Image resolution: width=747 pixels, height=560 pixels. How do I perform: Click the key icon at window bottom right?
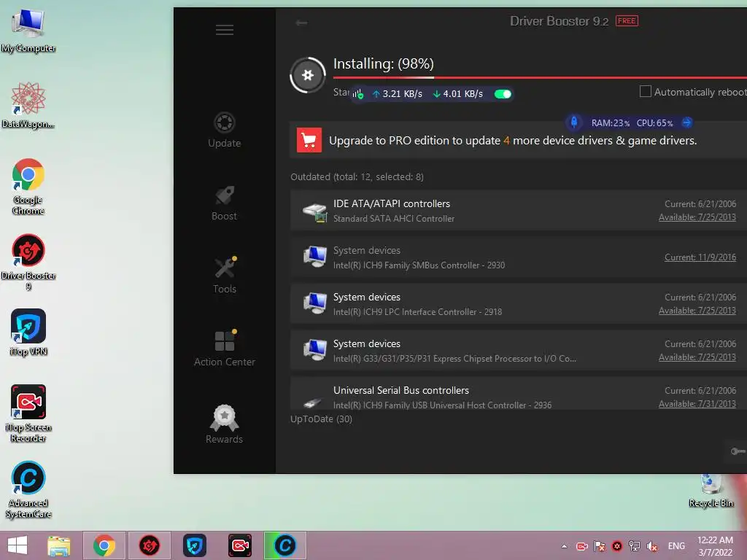[738, 451]
